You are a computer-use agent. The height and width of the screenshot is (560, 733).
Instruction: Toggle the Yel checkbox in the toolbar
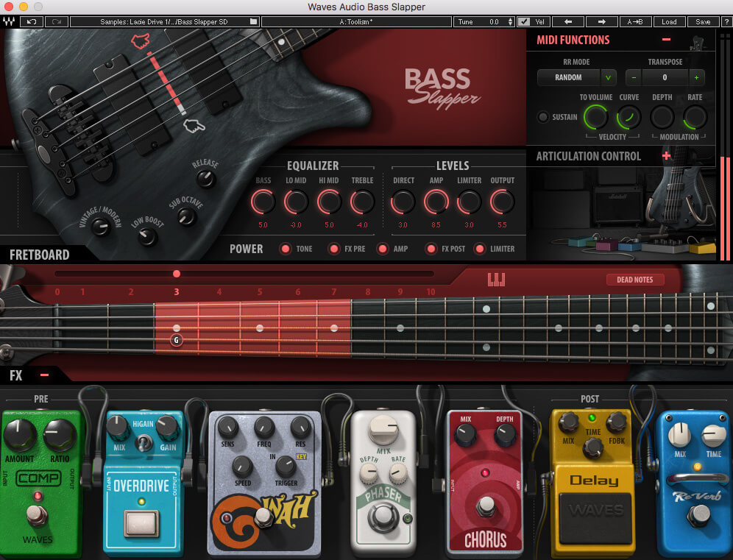tap(525, 21)
